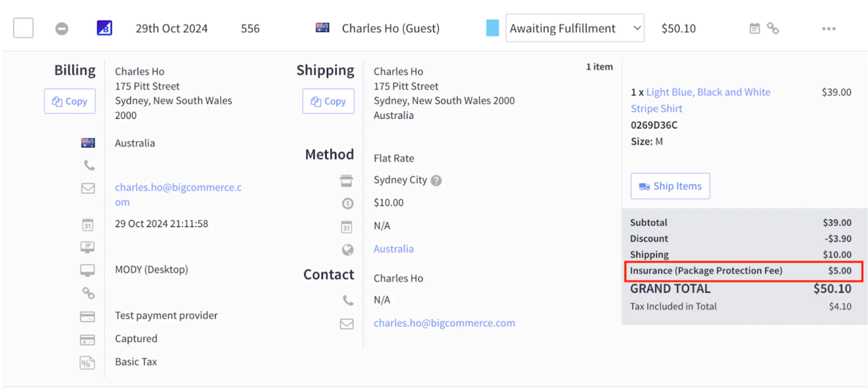The height and width of the screenshot is (388, 868).
Task: Collapse order 556 details with minus icon
Action: point(62,29)
